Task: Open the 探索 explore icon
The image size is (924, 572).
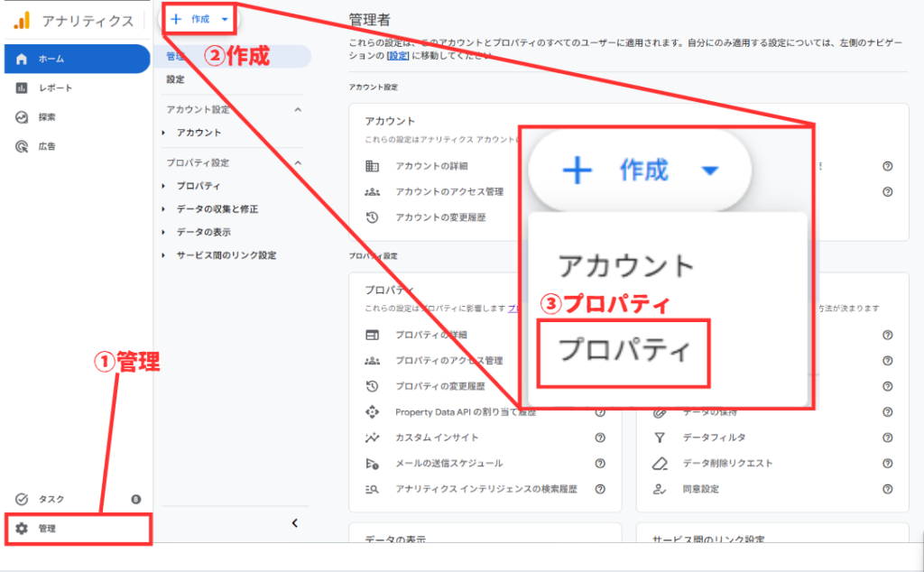Action: click(22, 117)
